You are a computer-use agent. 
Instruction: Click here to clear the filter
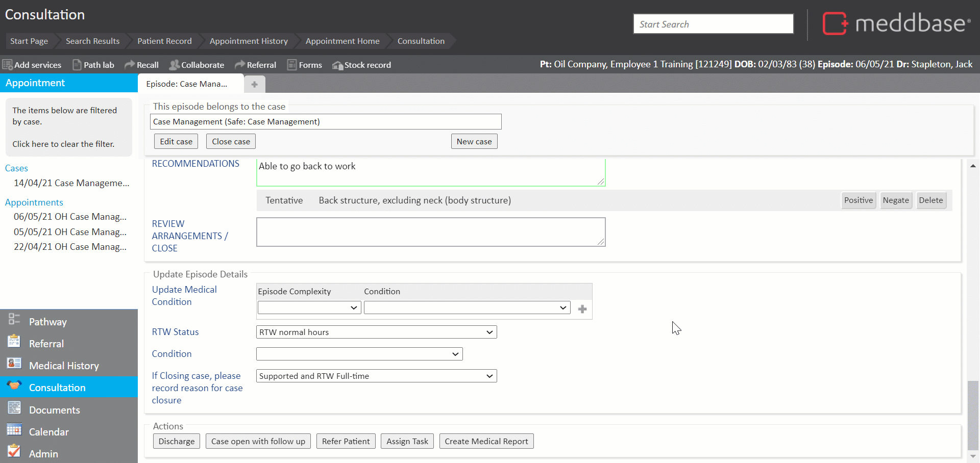63,144
